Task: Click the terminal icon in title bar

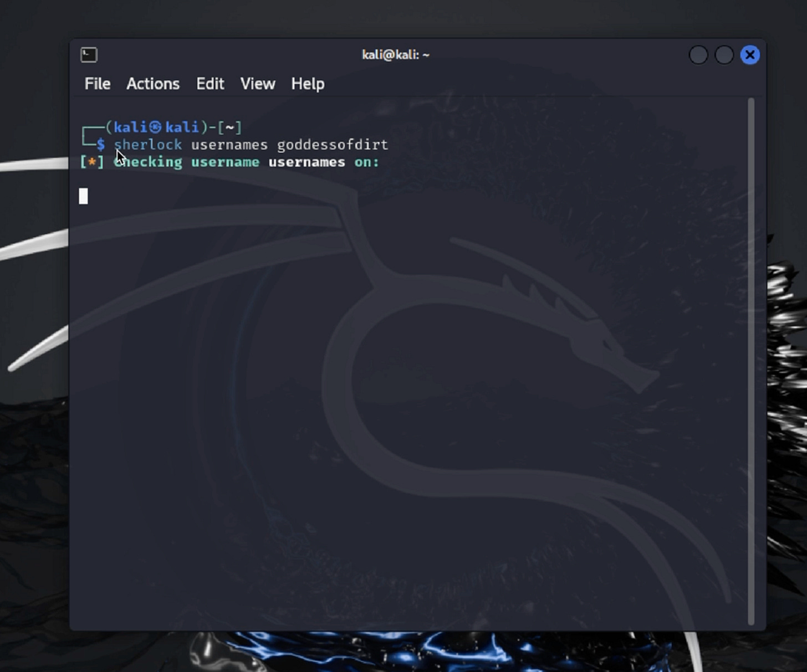Action: [89, 54]
